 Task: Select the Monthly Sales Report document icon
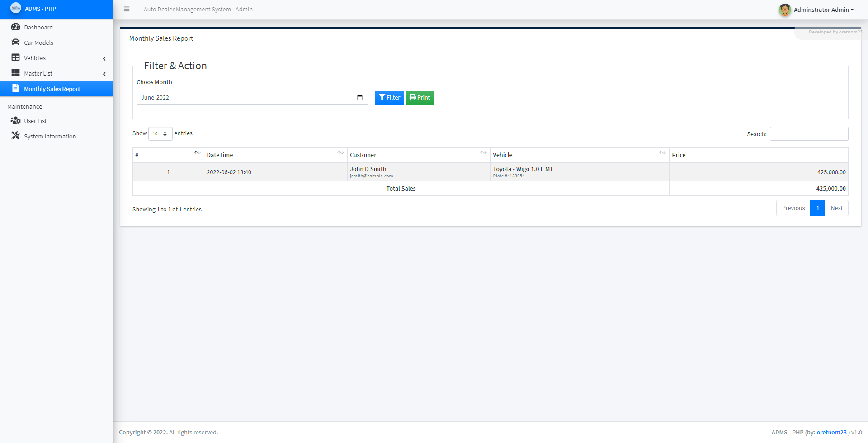(x=16, y=88)
